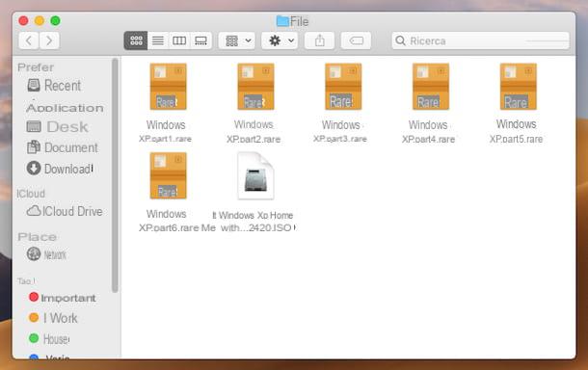
Task: Switch to column view
Action: pos(179,40)
